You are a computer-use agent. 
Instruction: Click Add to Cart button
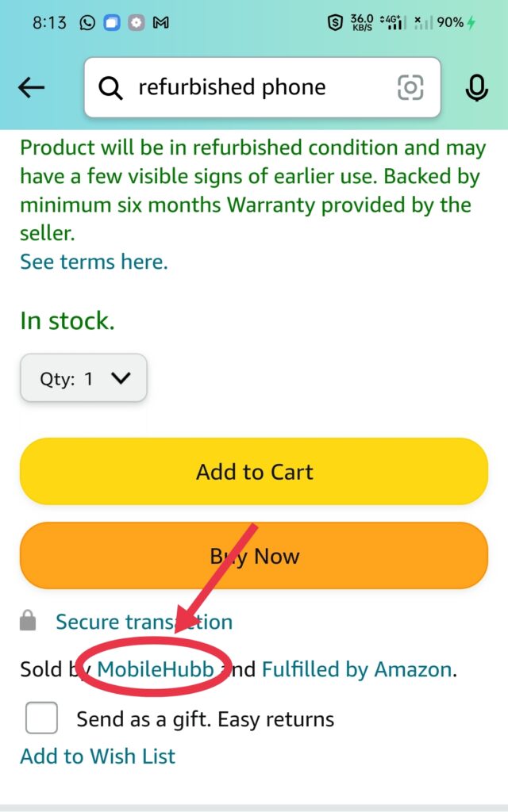254,471
